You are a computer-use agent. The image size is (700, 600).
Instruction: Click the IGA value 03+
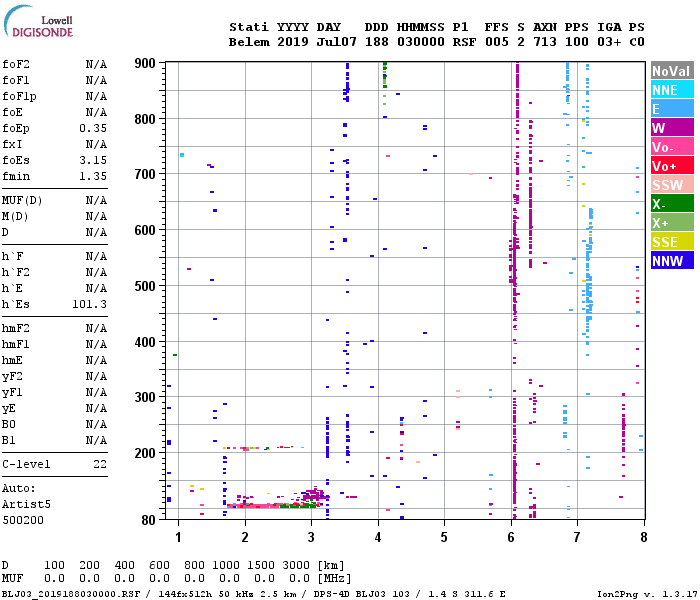tap(609, 42)
